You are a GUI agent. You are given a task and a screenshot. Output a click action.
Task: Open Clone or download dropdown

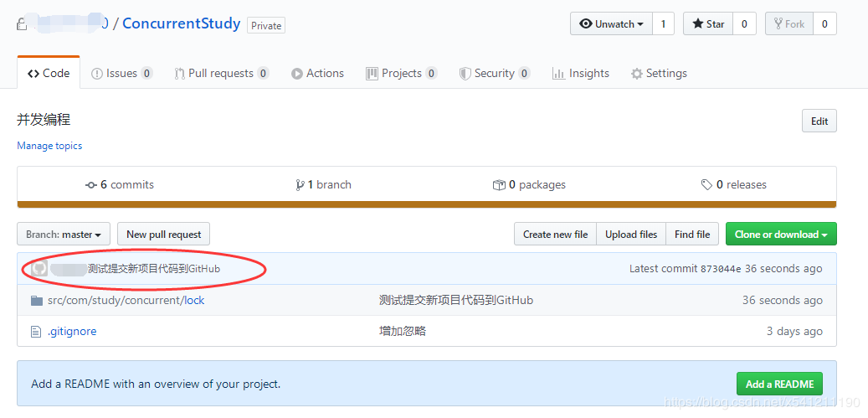[x=781, y=235]
